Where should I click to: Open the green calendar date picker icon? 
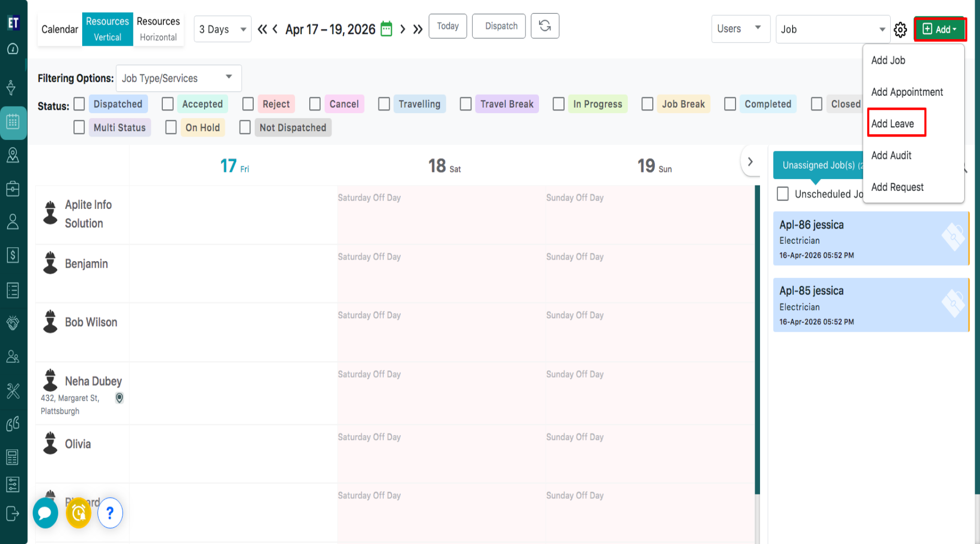click(x=386, y=29)
